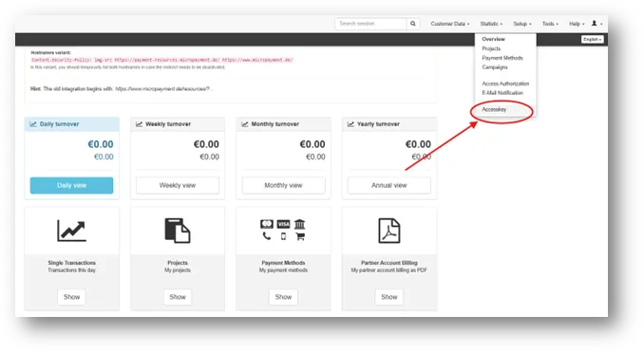Click Show under Projects card
644x353 pixels.
178,297
